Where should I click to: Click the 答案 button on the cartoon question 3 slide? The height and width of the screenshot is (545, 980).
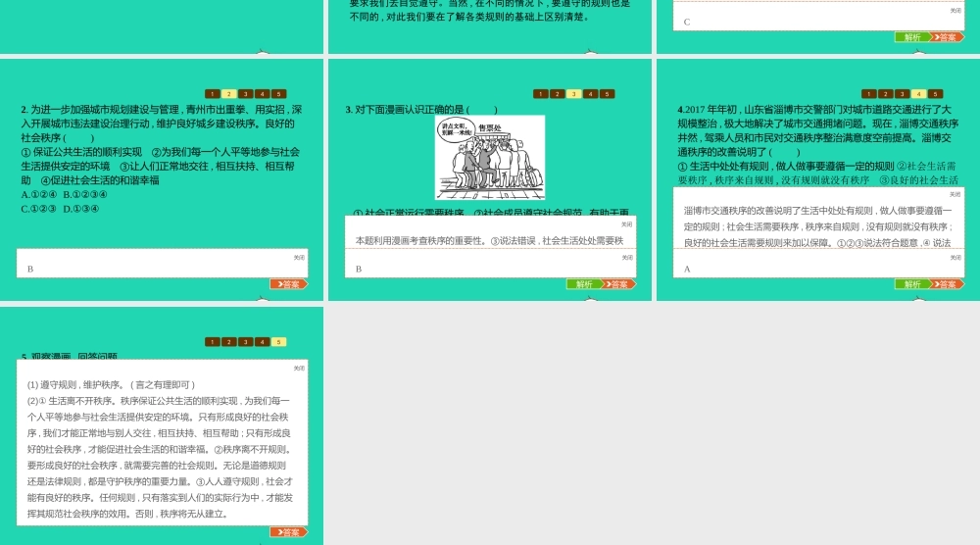coord(618,284)
